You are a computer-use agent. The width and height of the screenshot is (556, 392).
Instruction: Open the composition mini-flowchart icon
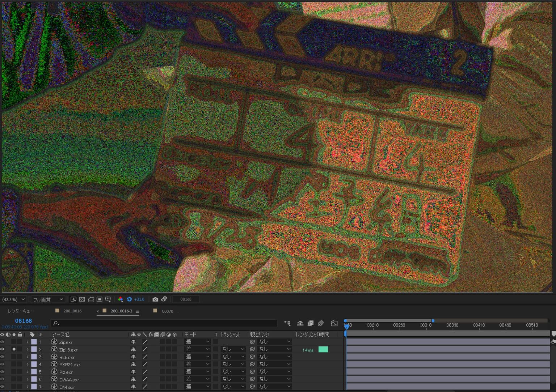[x=287, y=323]
